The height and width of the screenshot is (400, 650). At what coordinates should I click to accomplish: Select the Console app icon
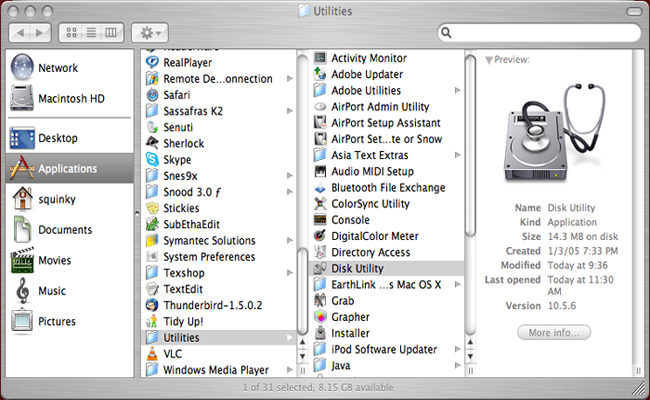coord(320,220)
